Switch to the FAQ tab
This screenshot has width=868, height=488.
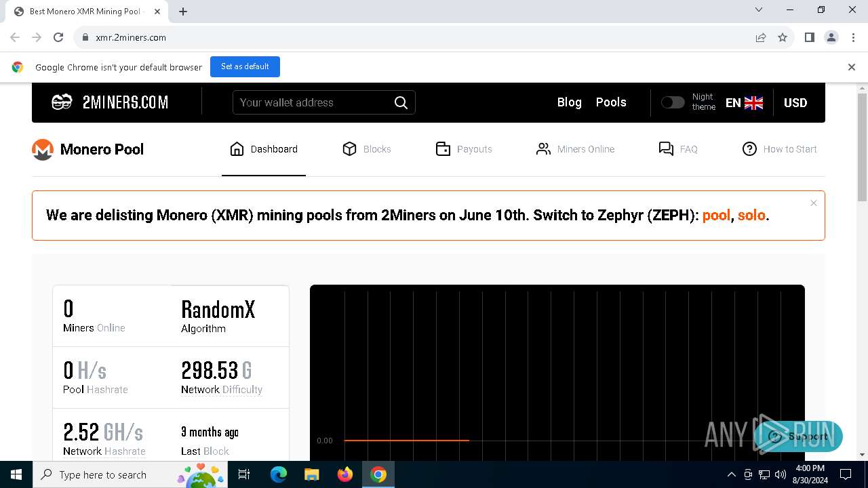pos(678,149)
